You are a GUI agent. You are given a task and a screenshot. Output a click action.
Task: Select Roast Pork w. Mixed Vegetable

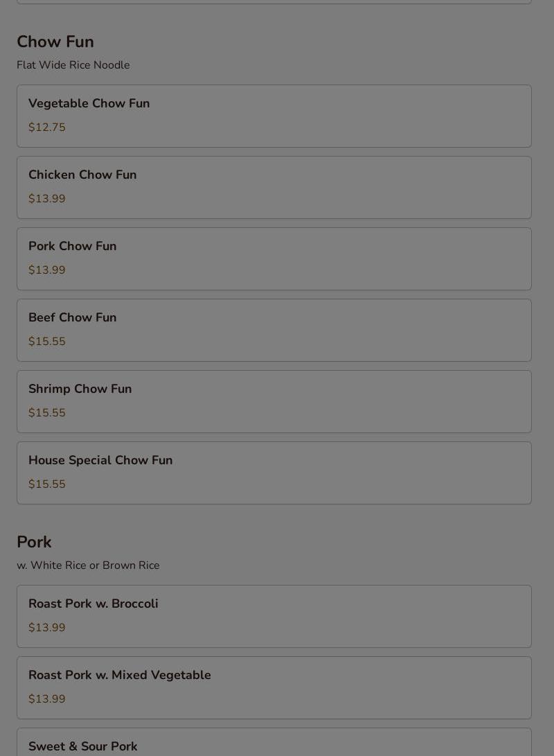(274, 688)
